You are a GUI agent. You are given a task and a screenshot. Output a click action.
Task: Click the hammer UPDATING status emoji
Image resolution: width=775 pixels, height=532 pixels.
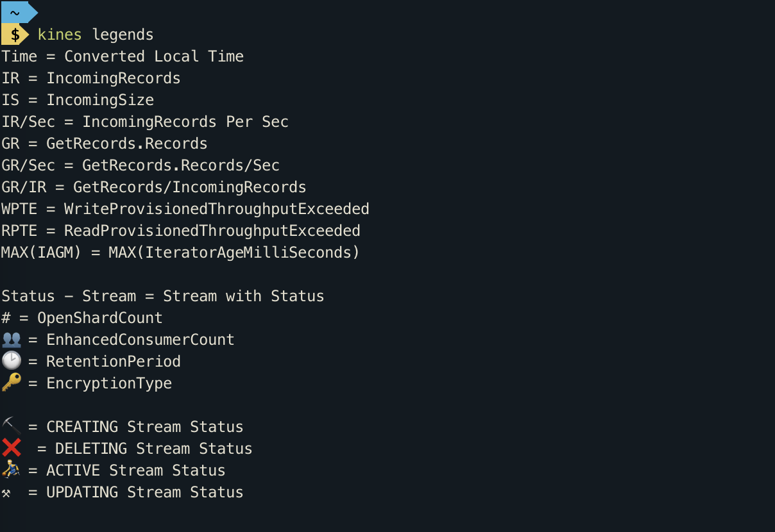pos(6,493)
